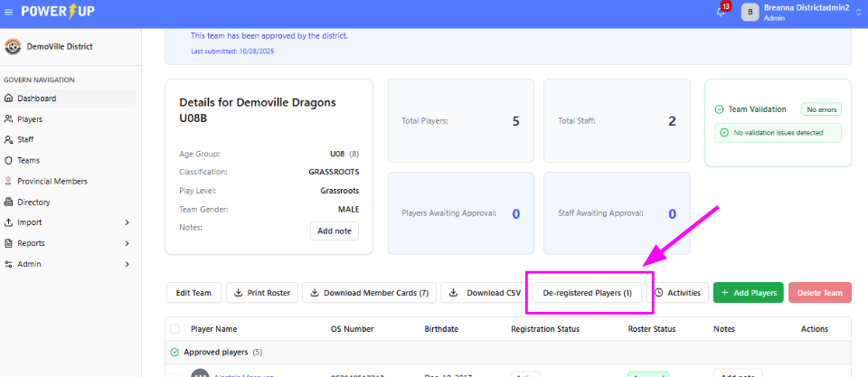Screen dimensions: 868x377
Task: Click the Total Staff count card
Action: coord(617,120)
